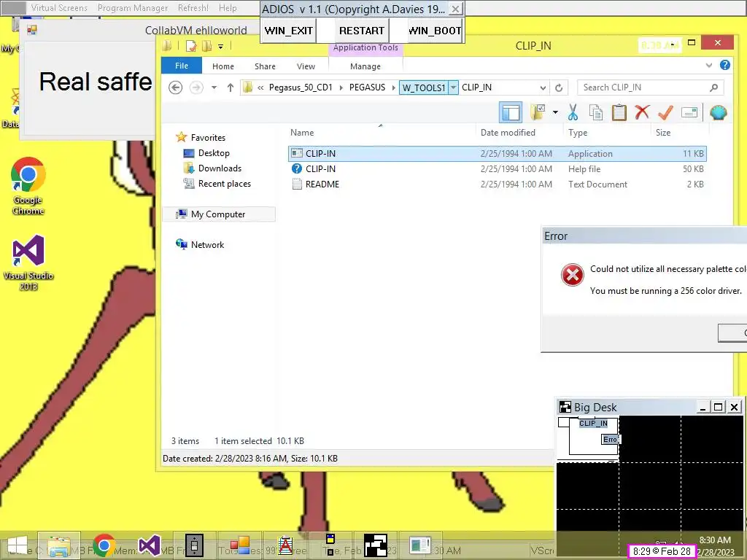The width and height of the screenshot is (747, 560).
Task: Open folder options icon dropdown arrow
Action: (x=555, y=113)
